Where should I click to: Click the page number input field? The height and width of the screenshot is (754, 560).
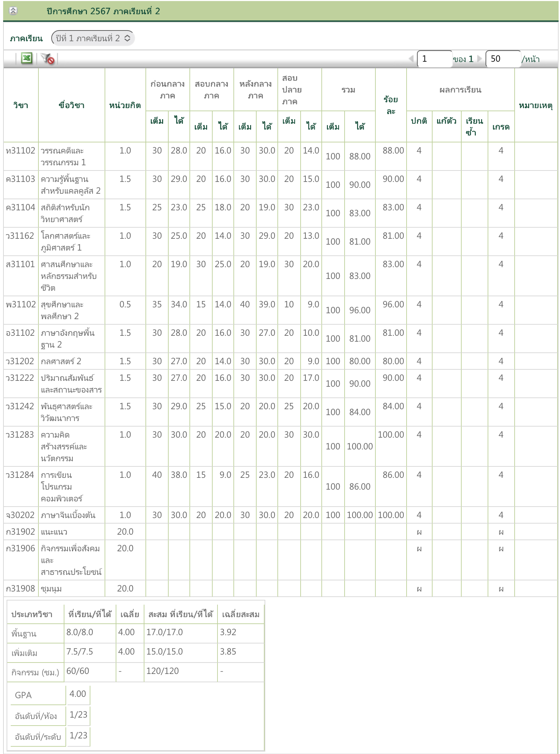pyautogui.click(x=434, y=59)
